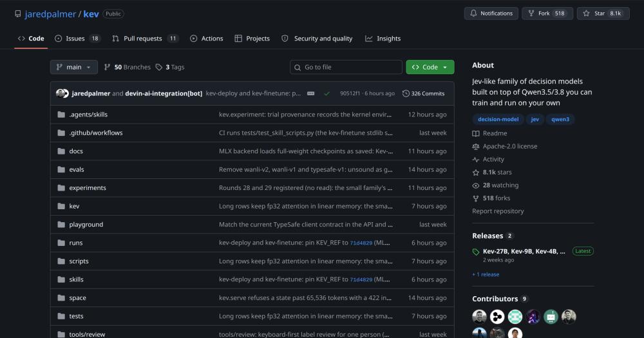Click the eye icon beside 28 watching
644x338 pixels.
point(476,185)
